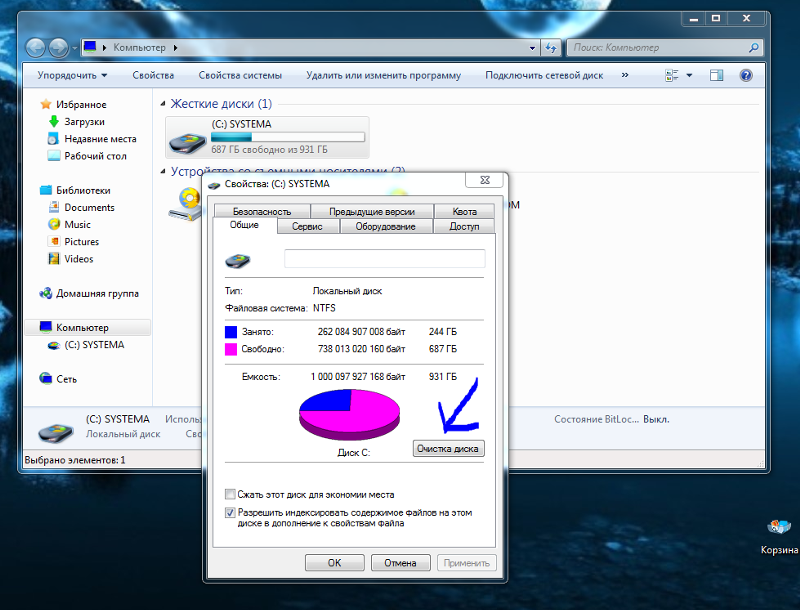The image size is (800, 610).
Task: Open the Оборудование tab
Action: (386, 227)
